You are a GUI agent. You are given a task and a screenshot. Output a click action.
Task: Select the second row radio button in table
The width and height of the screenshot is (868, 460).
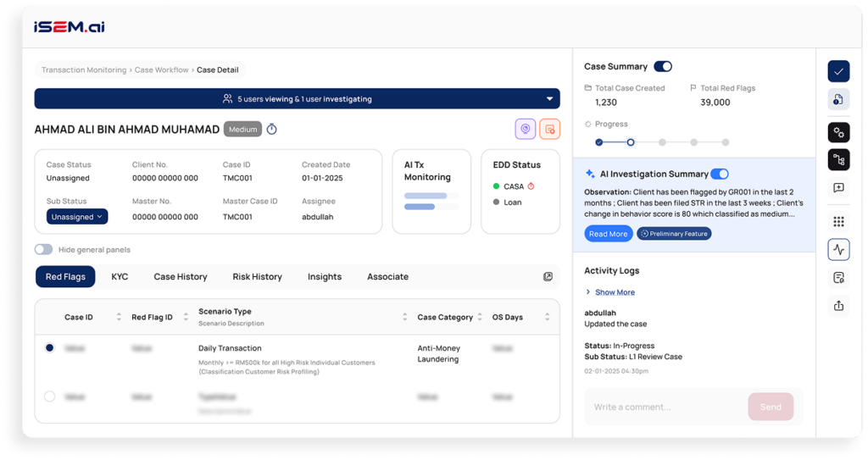(x=49, y=396)
